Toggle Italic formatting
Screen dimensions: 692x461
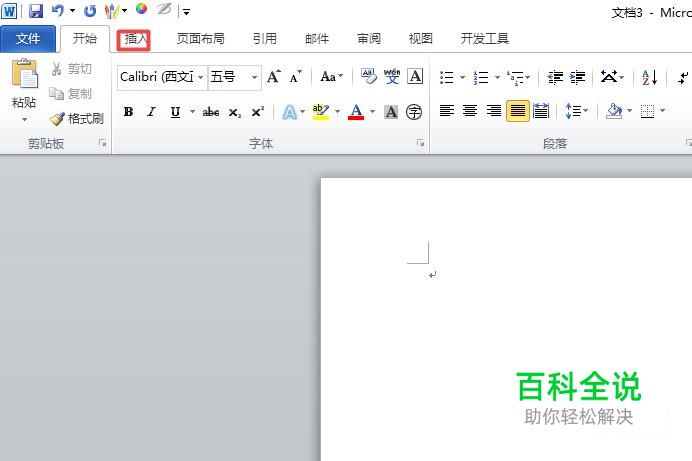(x=151, y=112)
